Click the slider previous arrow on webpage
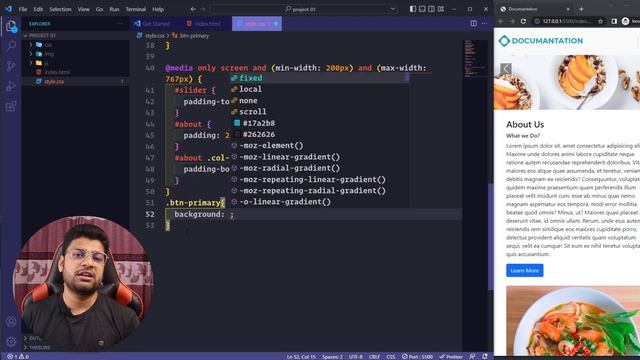 [x=506, y=69]
